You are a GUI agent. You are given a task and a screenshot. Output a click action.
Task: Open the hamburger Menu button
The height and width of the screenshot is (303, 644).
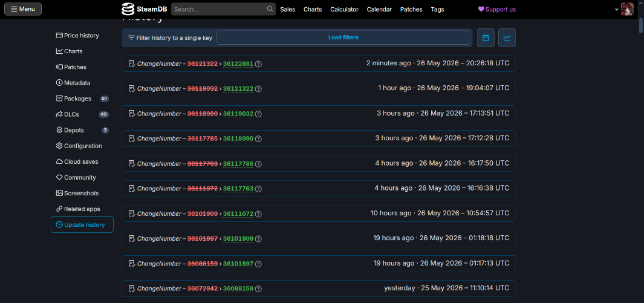(x=23, y=9)
